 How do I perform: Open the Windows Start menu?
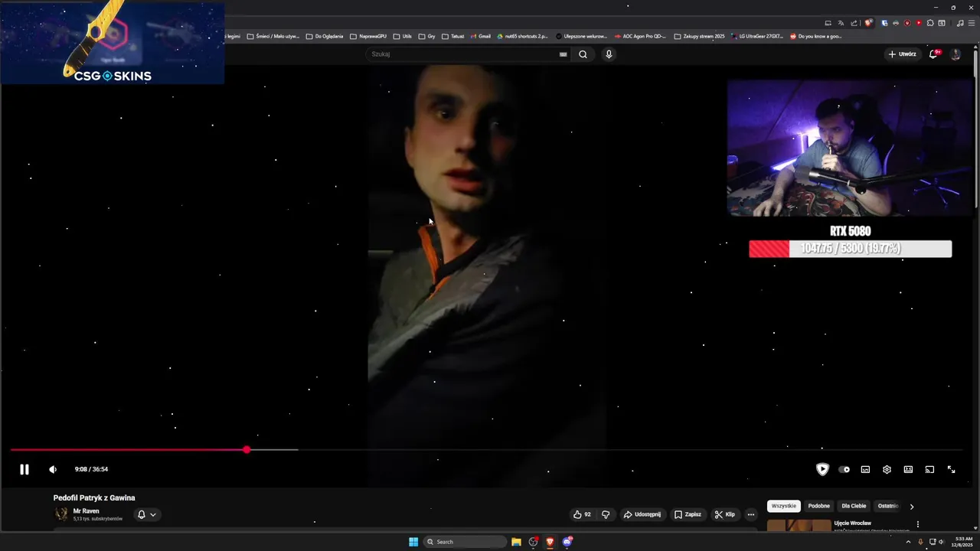[x=413, y=542]
